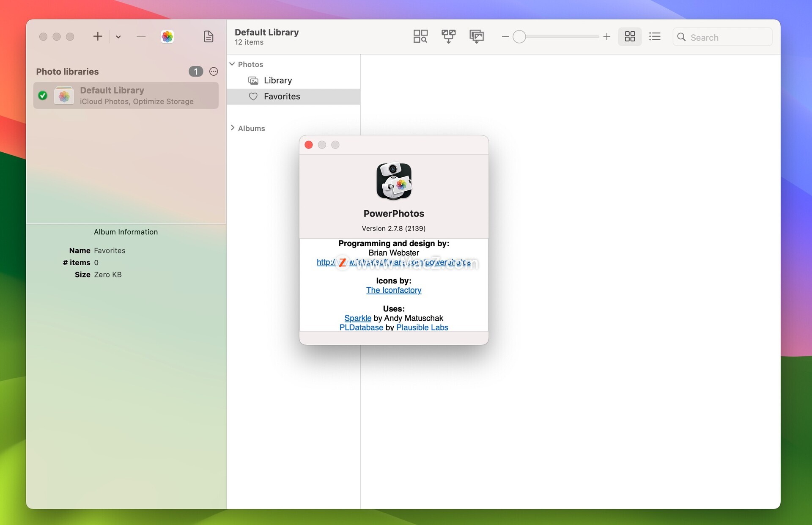Switch to list view
This screenshot has height=525, width=812.
point(655,36)
